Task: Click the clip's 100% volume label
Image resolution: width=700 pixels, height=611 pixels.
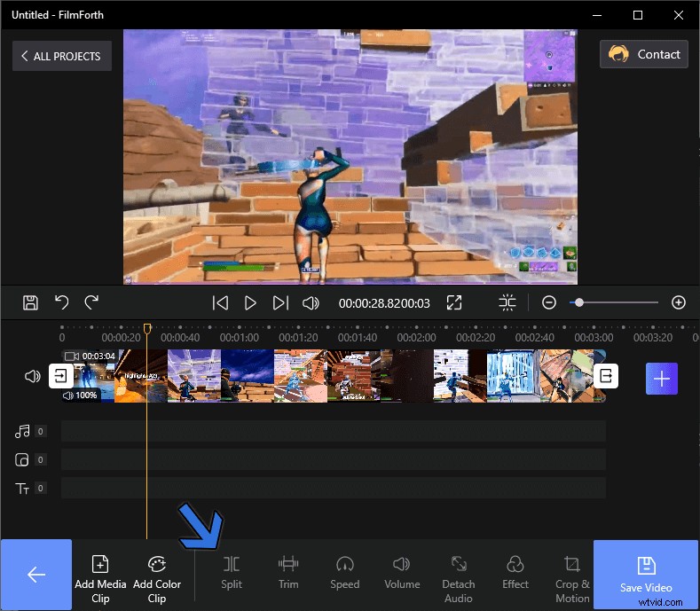Action: 81,396
